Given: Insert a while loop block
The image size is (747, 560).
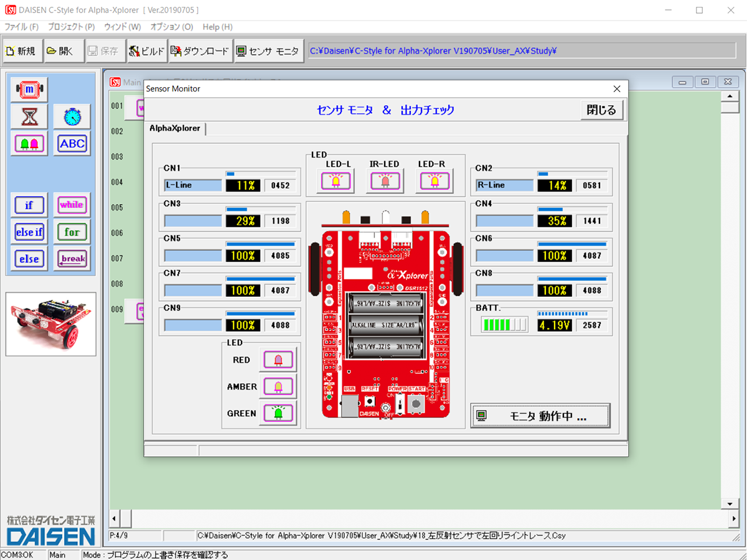Looking at the screenshot, I should click(x=72, y=205).
